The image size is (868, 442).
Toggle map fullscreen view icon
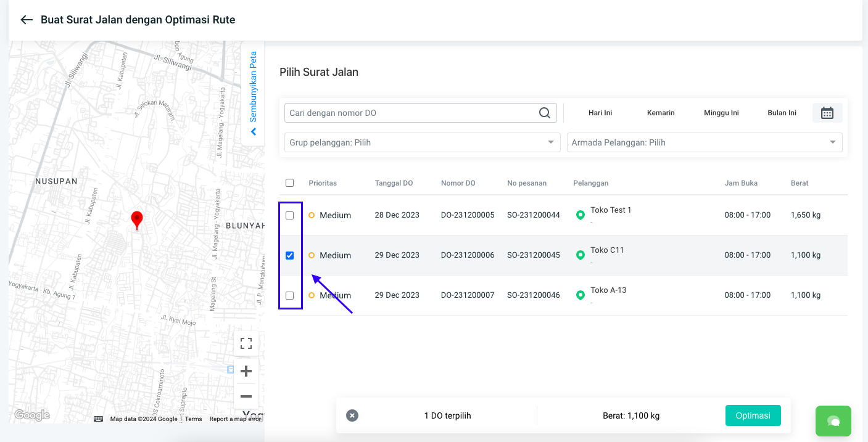click(x=246, y=343)
